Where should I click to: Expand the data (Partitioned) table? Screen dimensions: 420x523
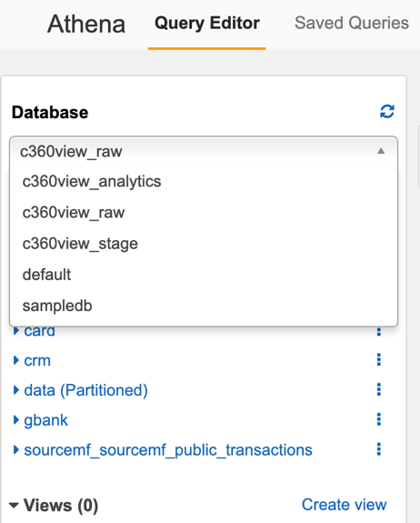(x=15, y=390)
